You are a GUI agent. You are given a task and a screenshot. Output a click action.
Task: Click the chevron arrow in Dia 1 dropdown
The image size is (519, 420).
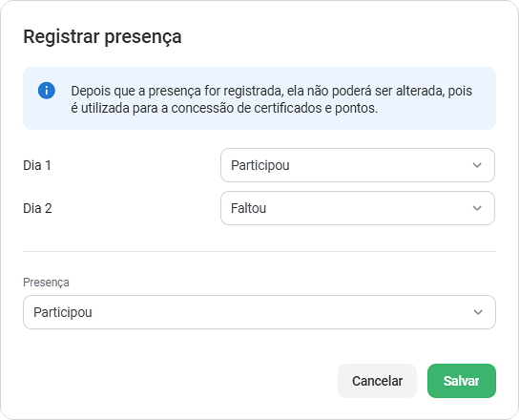point(477,165)
